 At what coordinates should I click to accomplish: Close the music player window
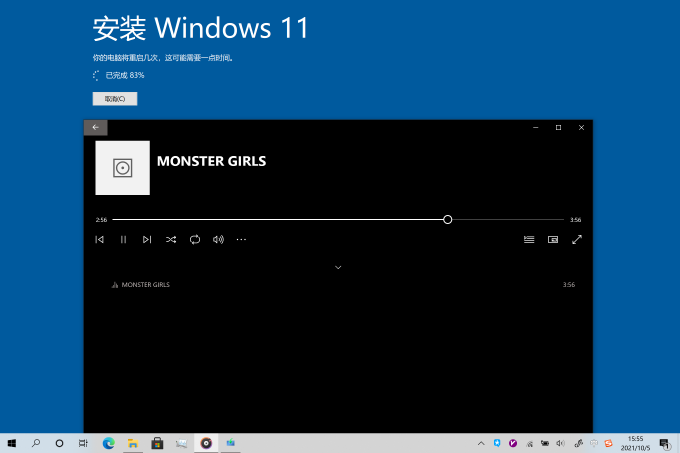(582, 127)
